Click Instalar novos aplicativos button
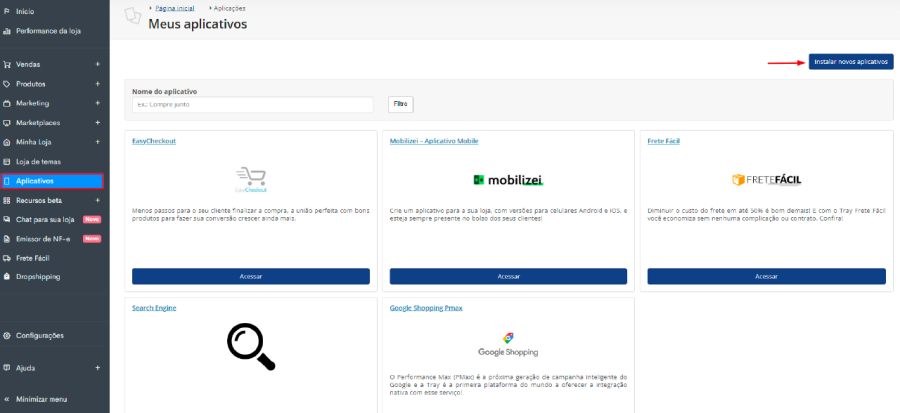 point(850,62)
